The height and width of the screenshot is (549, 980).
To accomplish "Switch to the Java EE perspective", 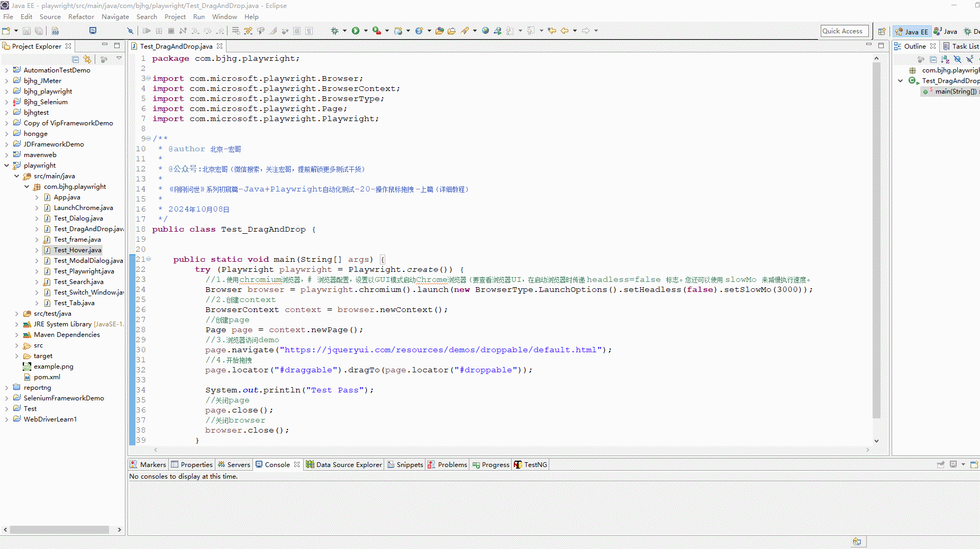I will [x=911, y=31].
